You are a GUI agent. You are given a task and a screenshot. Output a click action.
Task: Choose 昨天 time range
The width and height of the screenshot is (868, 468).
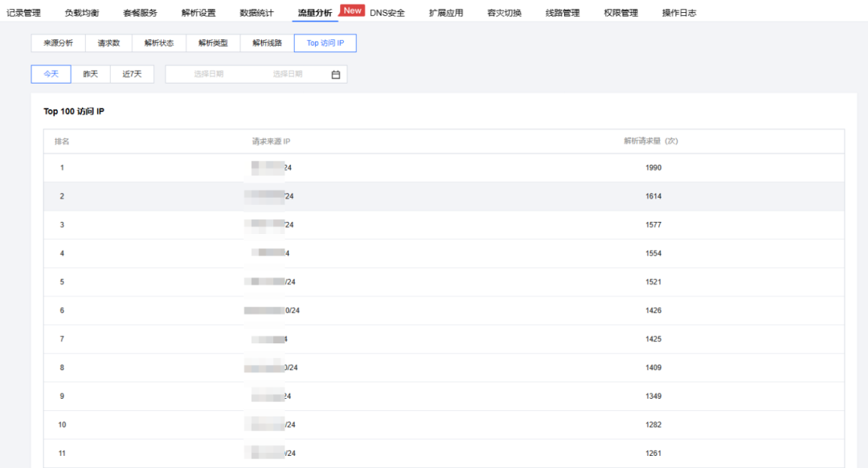click(x=91, y=74)
